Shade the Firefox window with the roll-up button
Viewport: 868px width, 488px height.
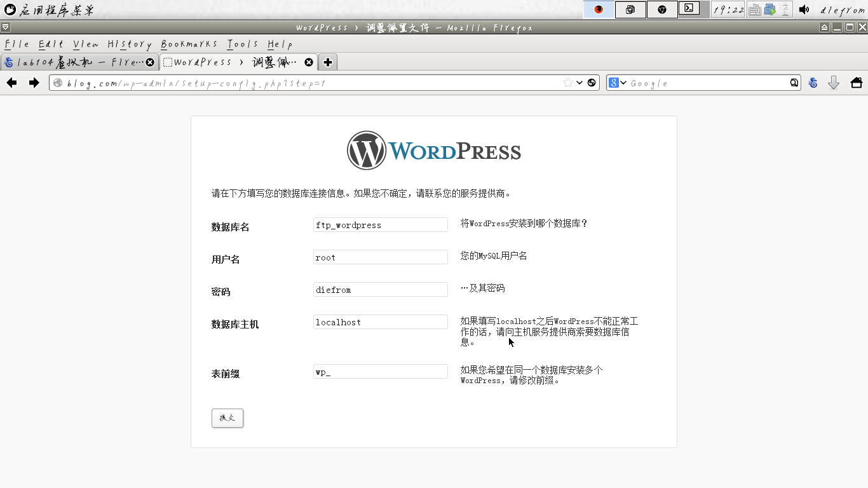(824, 27)
